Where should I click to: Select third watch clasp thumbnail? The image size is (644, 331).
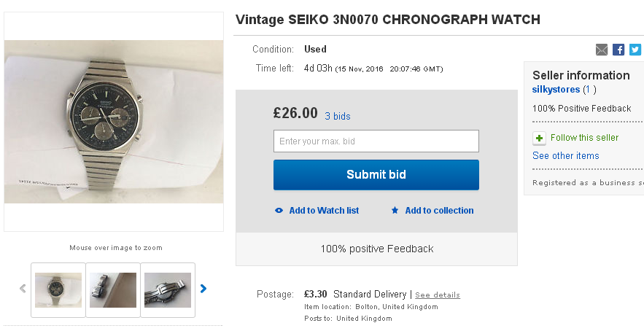168,289
